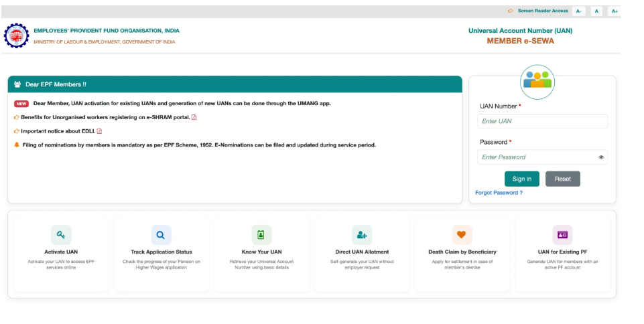
Task: Click the pointing hand icon beside EDLI notice
Action: pyautogui.click(x=17, y=131)
